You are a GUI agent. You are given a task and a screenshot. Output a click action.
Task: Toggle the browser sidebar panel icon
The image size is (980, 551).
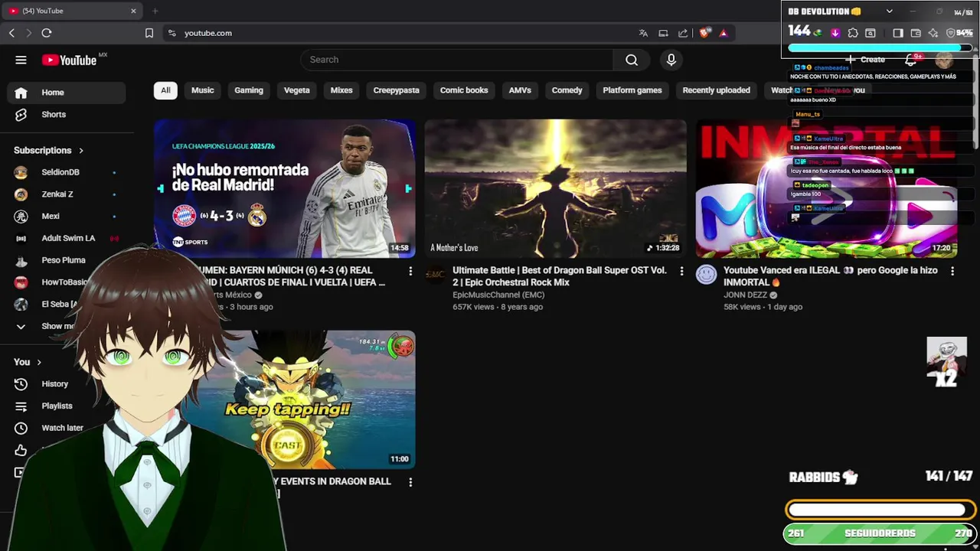click(898, 33)
